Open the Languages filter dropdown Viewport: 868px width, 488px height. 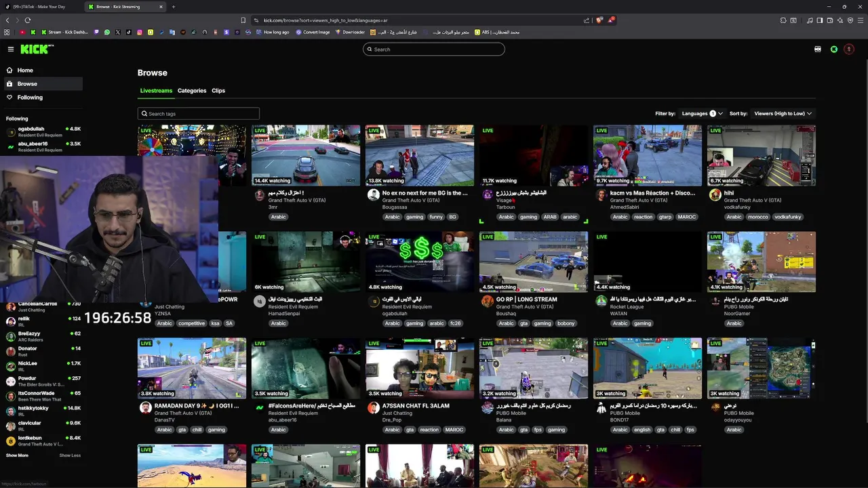[702, 113]
